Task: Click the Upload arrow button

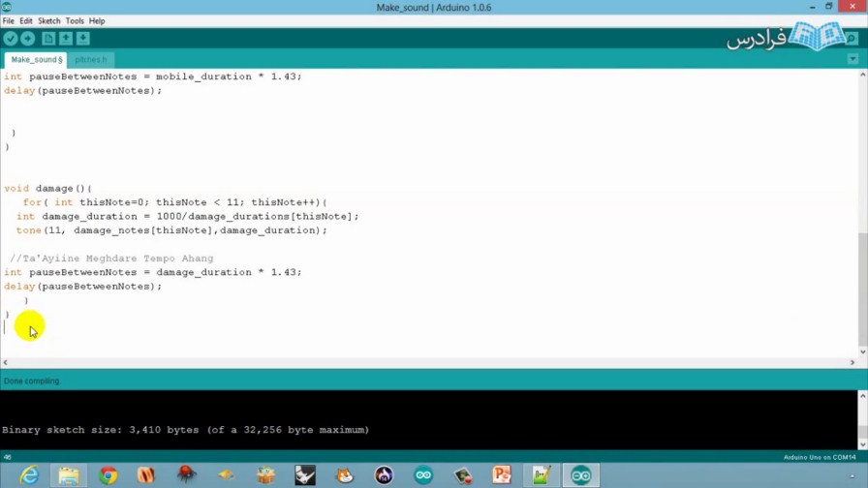Action: 28,39
